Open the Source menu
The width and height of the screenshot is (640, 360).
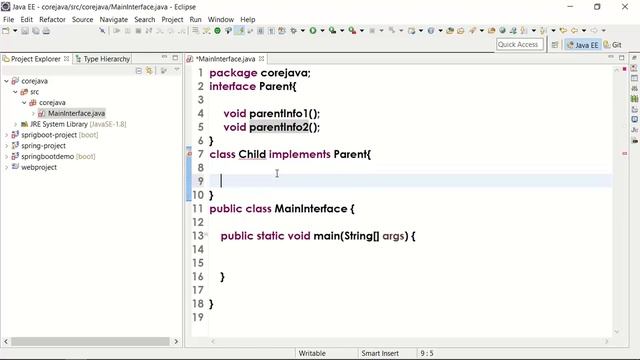pos(82,19)
